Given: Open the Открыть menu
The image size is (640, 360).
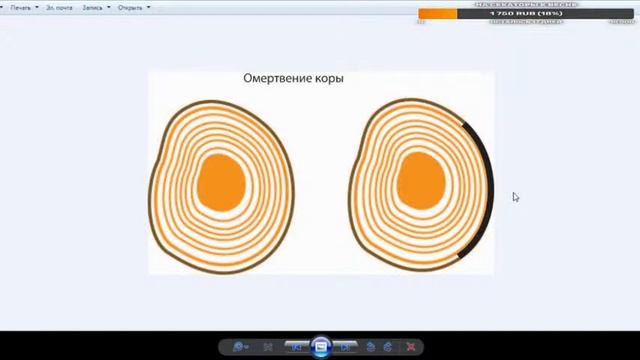Looking at the screenshot, I should [x=130, y=8].
